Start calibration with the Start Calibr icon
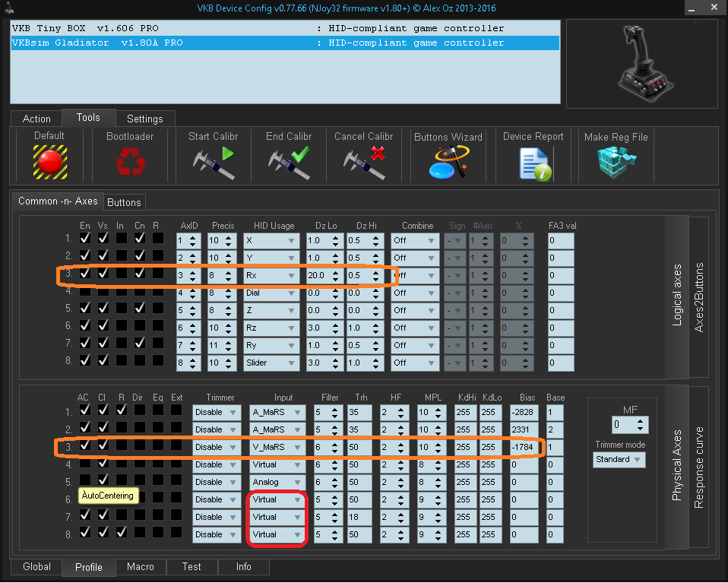The height and width of the screenshot is (583, 728). click(x=214, y=163)
